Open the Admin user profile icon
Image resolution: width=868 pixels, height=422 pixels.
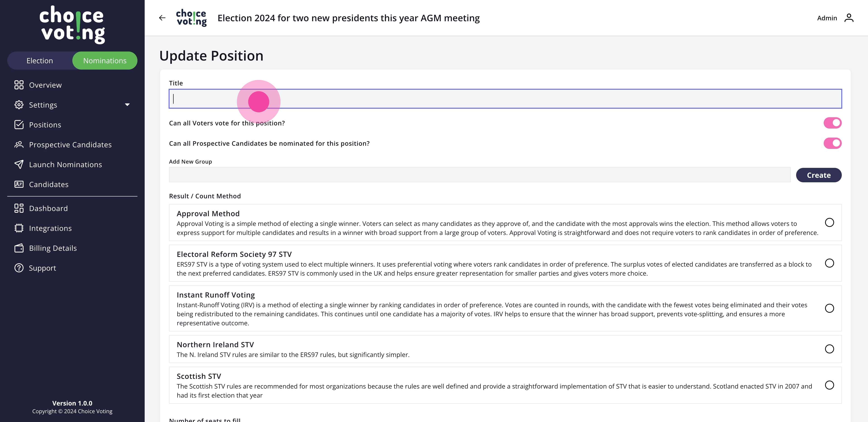coord(849,18)
